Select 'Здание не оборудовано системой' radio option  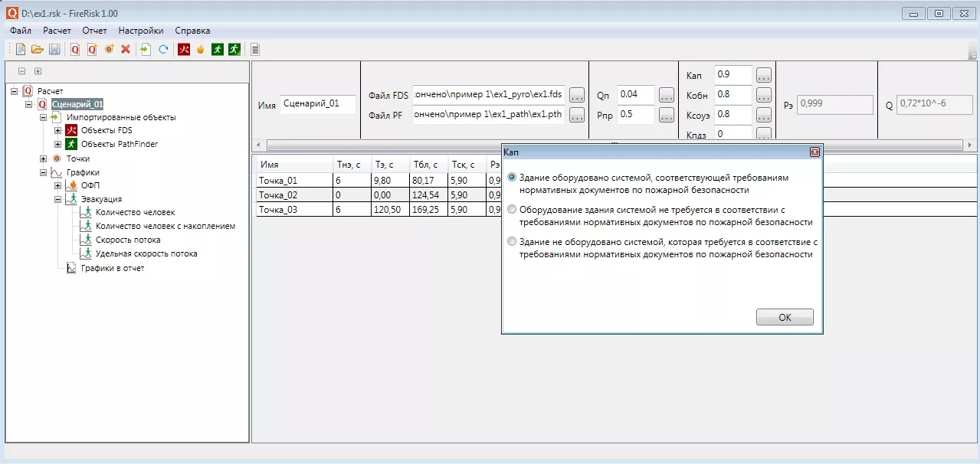coord(512,242)
